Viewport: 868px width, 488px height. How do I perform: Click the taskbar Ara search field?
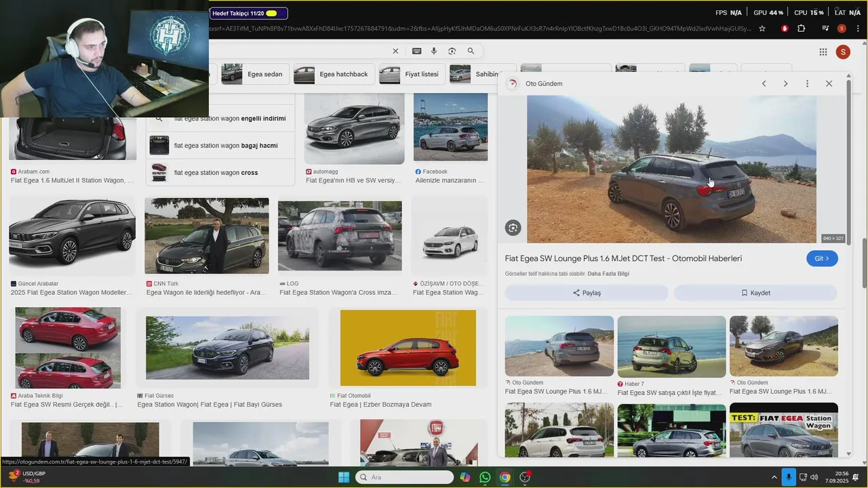(x=404, y=477)
